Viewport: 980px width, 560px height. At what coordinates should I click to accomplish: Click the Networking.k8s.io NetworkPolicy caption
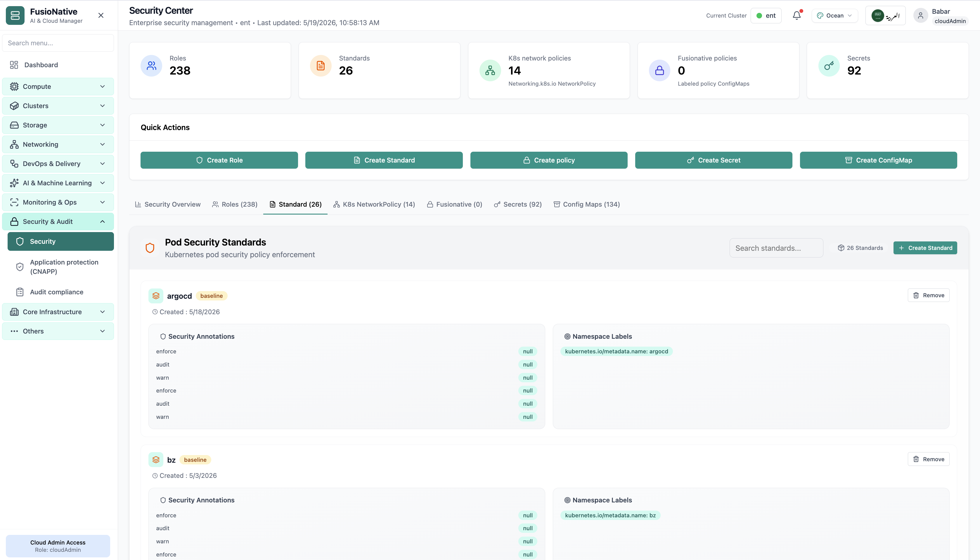[x=552, y=84]
